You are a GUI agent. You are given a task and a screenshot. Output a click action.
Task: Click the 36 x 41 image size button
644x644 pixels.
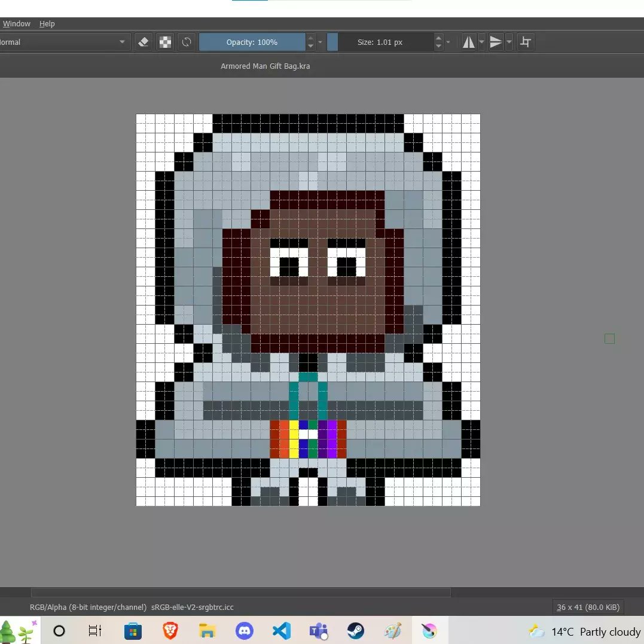point(588,608)
